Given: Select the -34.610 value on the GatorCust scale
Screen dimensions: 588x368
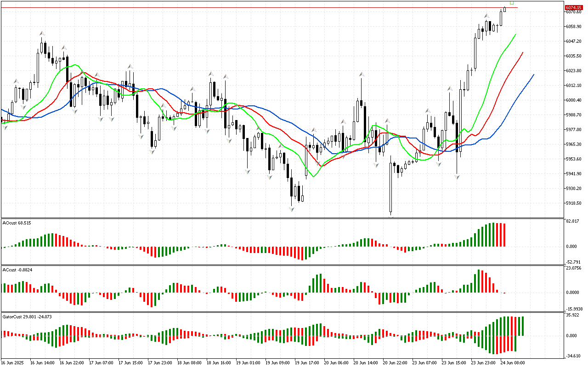Looking at the screenshot, I should click(x=572, y=356).
